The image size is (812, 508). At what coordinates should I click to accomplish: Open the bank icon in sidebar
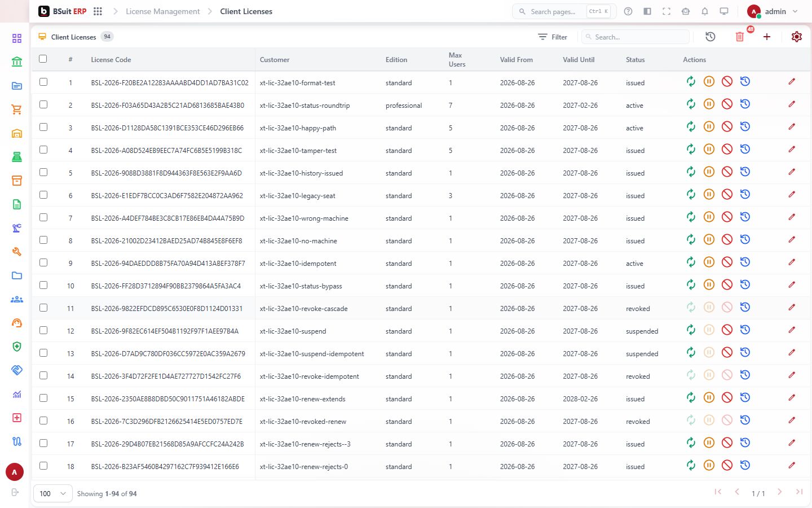pos(17,62)
